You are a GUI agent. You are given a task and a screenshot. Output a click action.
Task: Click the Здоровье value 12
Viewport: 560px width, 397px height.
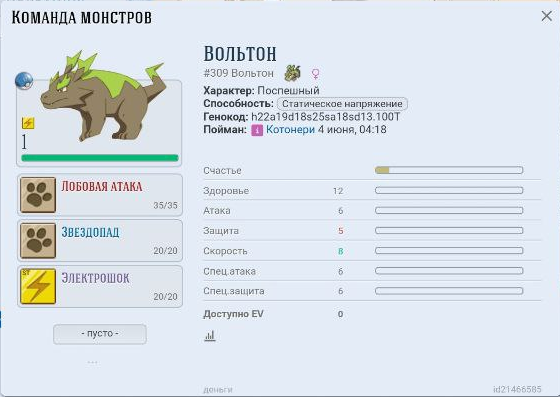(x=338, y=191)
